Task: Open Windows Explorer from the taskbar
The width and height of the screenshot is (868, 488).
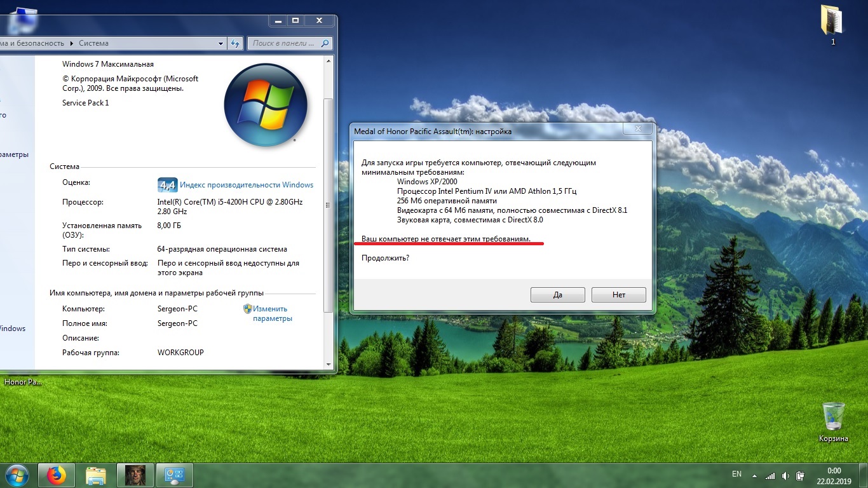Action: [x=96, y=475]
